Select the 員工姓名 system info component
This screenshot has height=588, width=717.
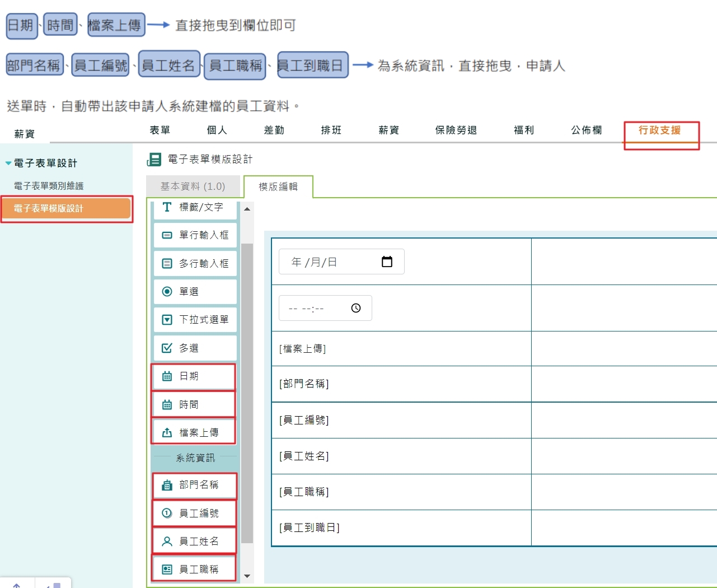tap(193, 540)
